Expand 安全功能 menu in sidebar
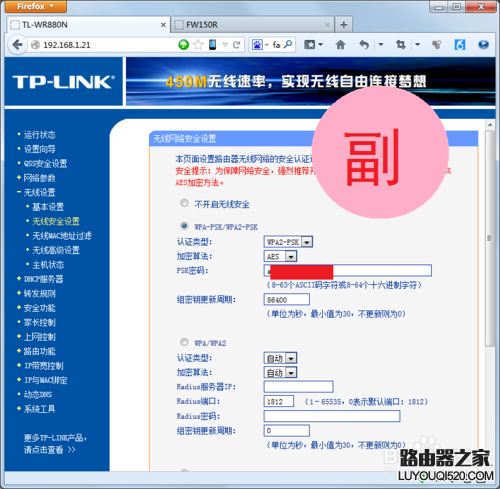Image resolution: width=500 pixels, height=489 pixels. [39, 308]
